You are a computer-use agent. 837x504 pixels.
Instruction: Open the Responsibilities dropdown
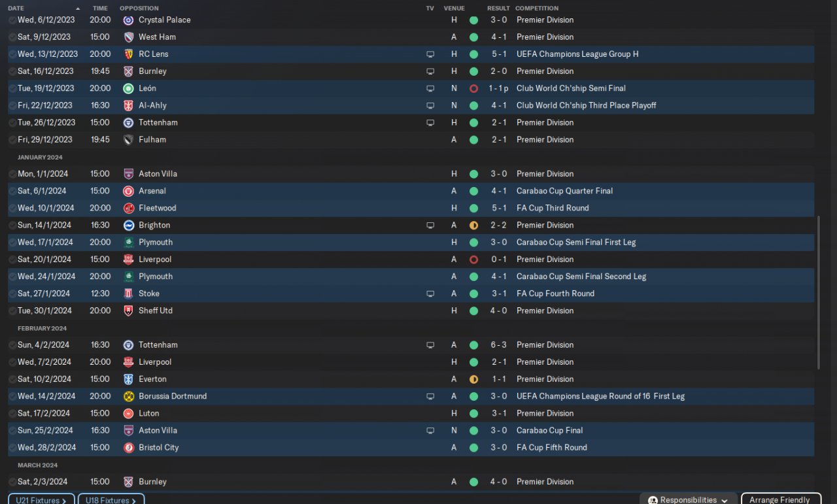click(689, 499)
